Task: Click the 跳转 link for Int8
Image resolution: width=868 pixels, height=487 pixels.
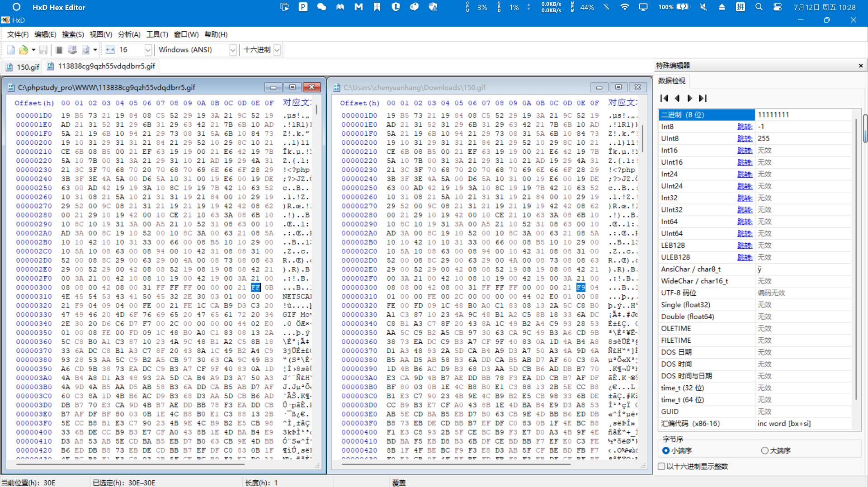Action: [745, 127]
